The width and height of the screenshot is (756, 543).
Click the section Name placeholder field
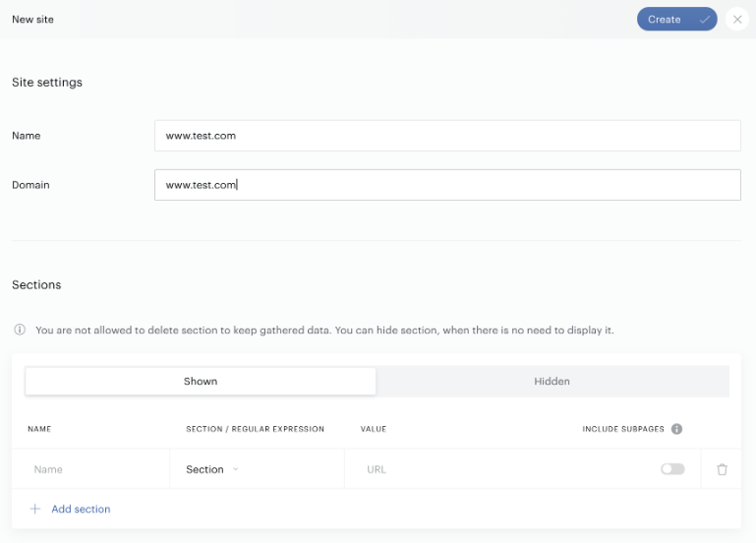click(90, 469)
